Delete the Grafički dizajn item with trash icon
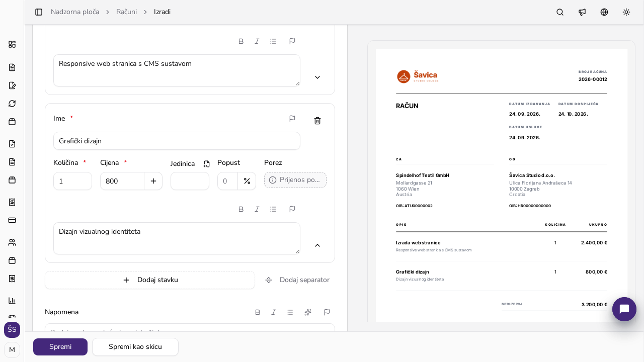644x362 pixels. tap(317, 121)
